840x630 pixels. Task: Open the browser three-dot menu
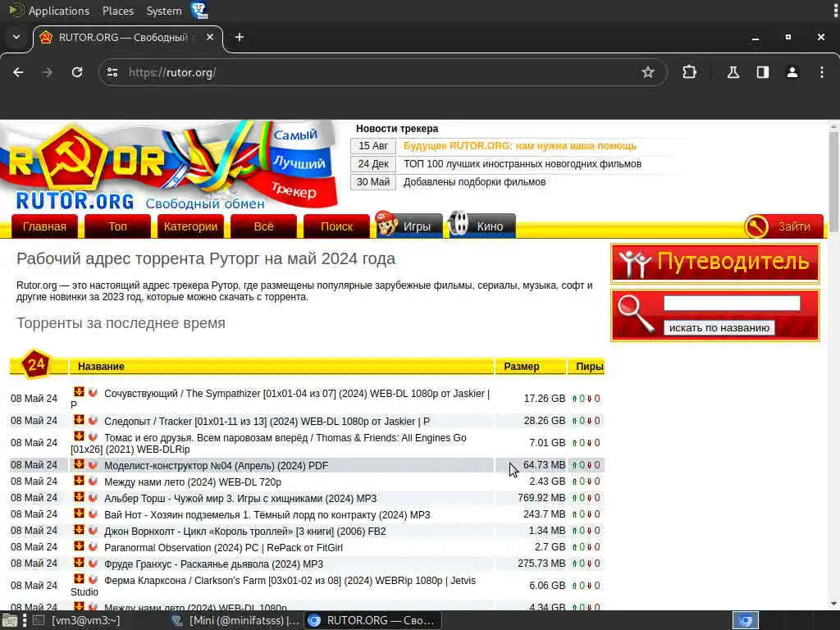pyautogui.click(x=822, y=72)
